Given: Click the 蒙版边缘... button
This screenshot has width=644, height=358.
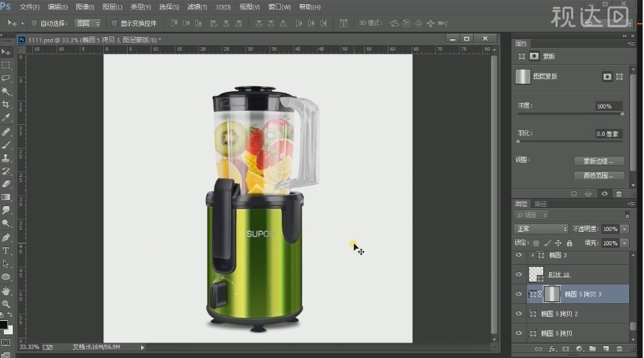Looking at the screenshot, I should 599,161.
